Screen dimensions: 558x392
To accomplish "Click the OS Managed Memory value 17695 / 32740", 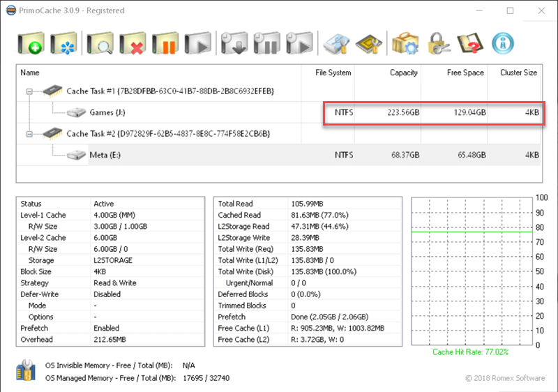I will coord(206,378).
